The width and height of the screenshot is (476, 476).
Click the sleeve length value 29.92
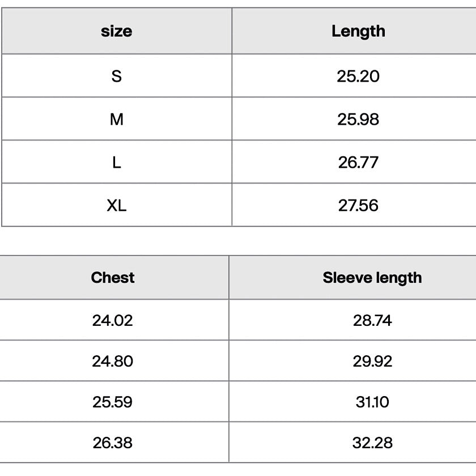(x=372, y=361)
